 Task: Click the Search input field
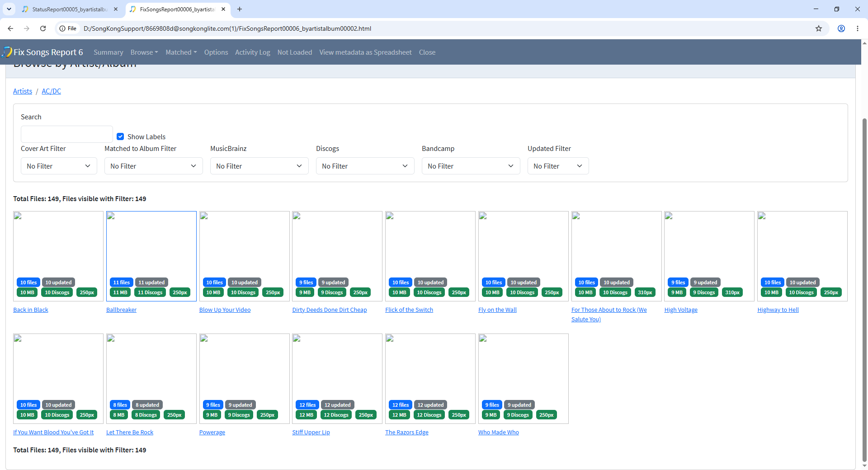(67, 134)
